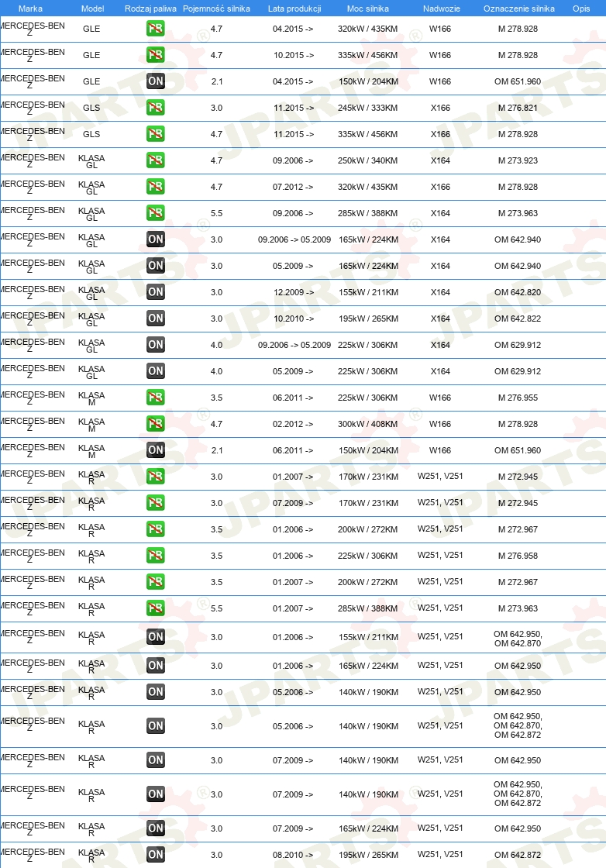Image resolution: width=606 pixels, height=868 pixels.
Task: Click power value 245kW / 333KM
Action: pyautogui.click(x=368, y=108)
